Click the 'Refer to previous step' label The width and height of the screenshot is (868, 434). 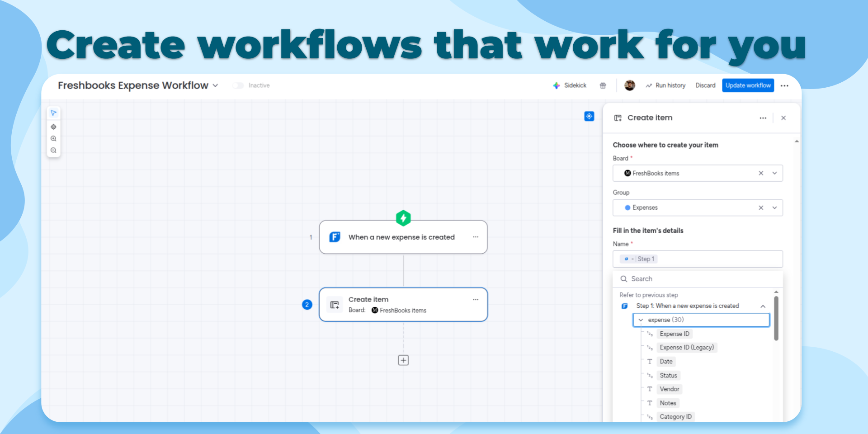click(649, 295)
